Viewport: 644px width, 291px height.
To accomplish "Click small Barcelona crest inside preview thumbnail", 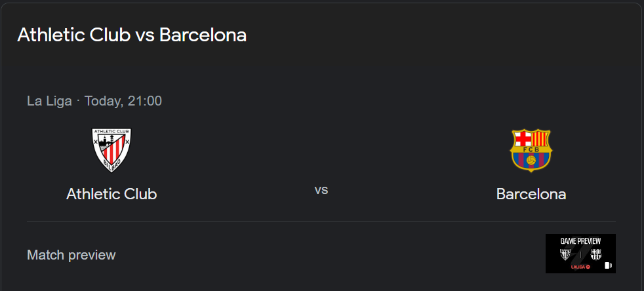I will [x=595, y=254].
